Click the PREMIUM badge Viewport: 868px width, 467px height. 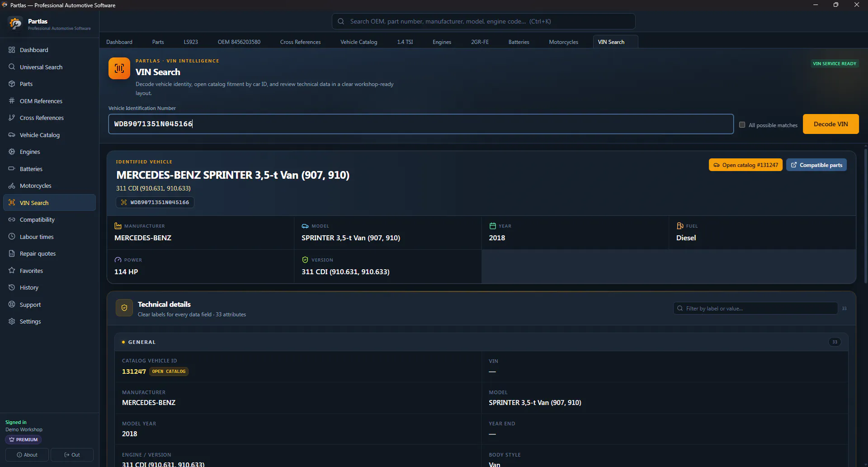click(x=24, y=439)
